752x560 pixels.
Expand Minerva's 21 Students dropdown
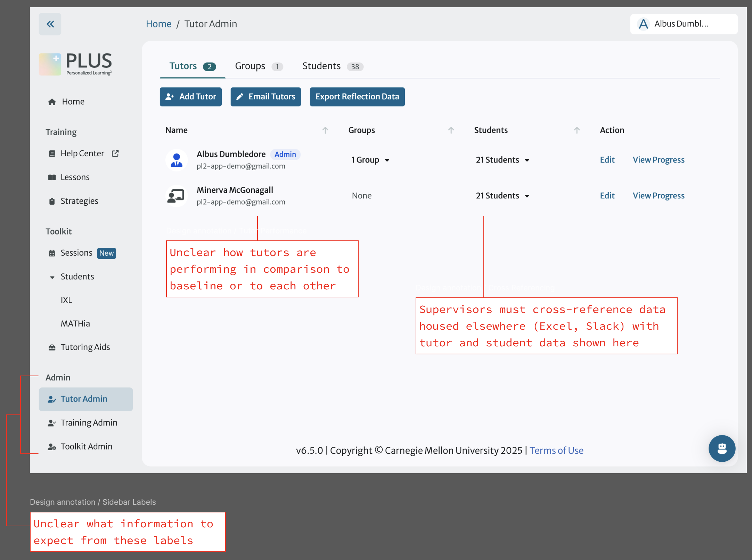(x=502, y=196)
